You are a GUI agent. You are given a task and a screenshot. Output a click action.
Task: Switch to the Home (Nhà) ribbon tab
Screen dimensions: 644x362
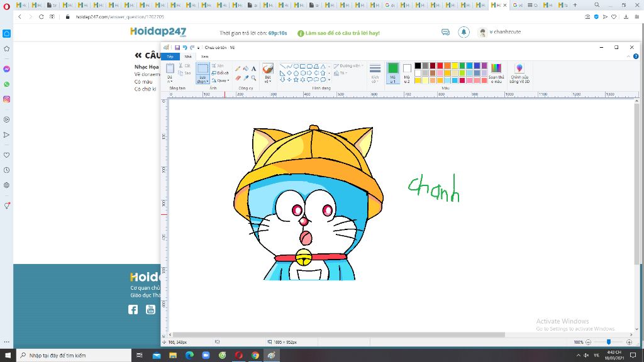(188, 56)
